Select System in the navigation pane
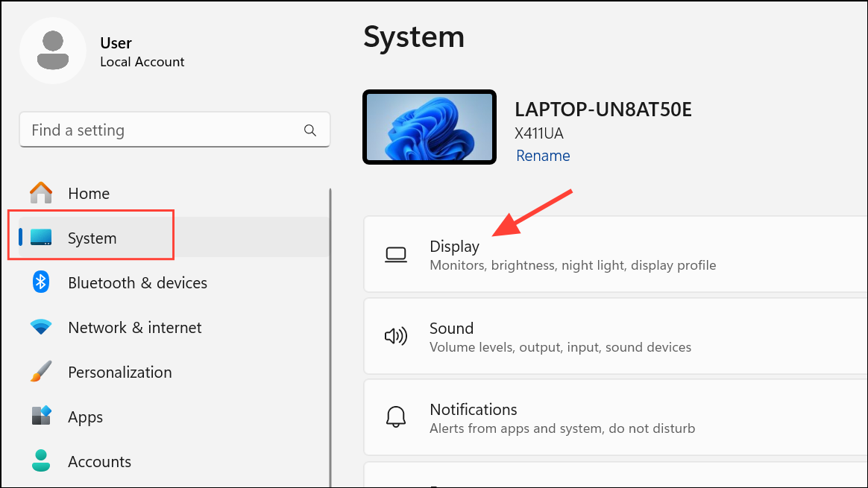 point(91,238)
